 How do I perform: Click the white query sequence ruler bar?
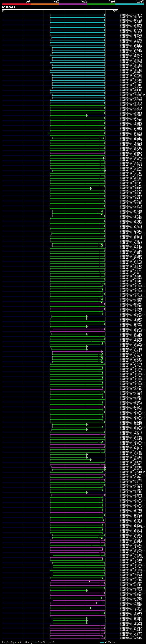click(x=60, y=10)
